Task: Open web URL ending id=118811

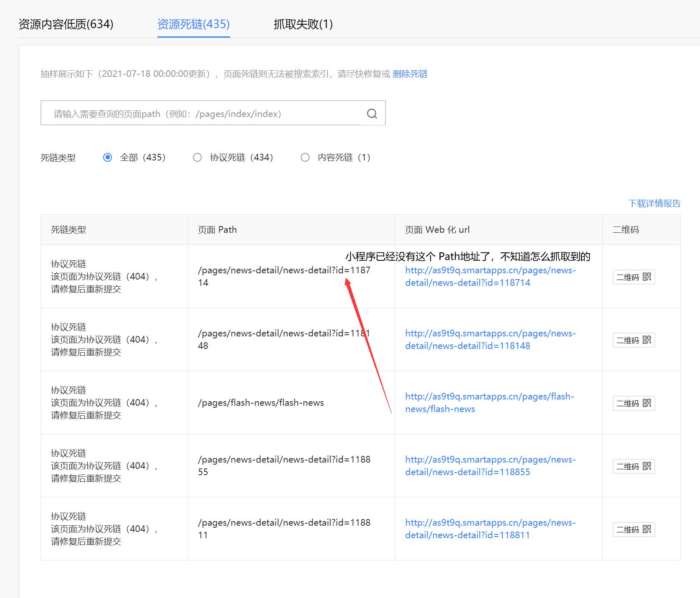Action: click(x=490, y=529)
